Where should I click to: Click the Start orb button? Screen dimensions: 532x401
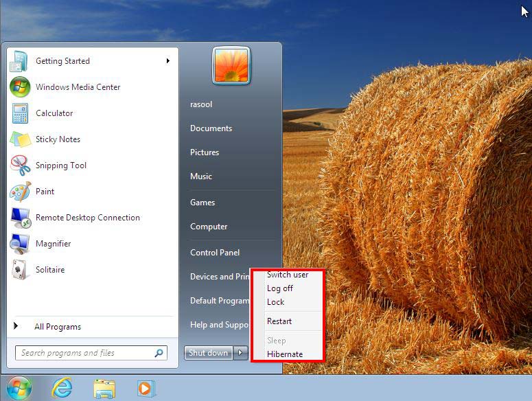[x=19, y=388]
